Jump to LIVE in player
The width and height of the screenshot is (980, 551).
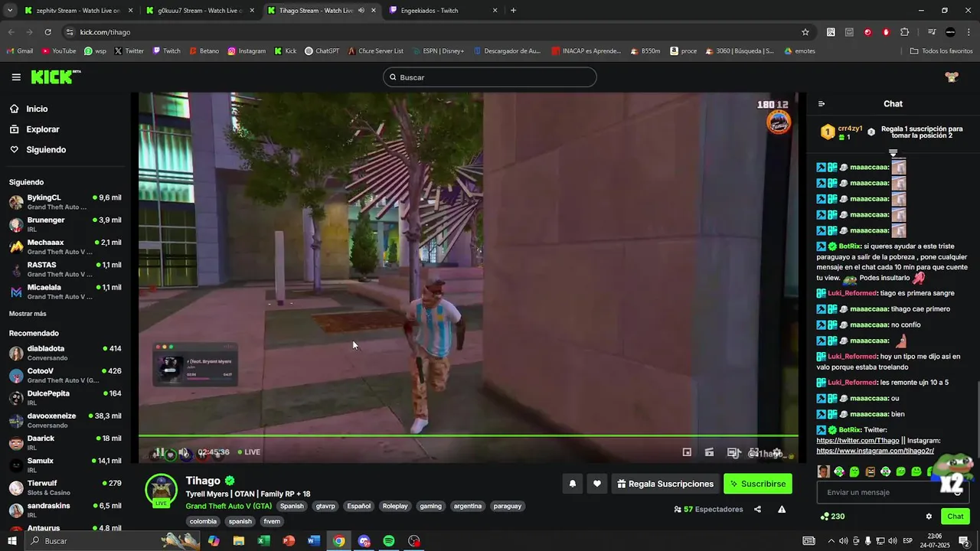coord(249,452)
